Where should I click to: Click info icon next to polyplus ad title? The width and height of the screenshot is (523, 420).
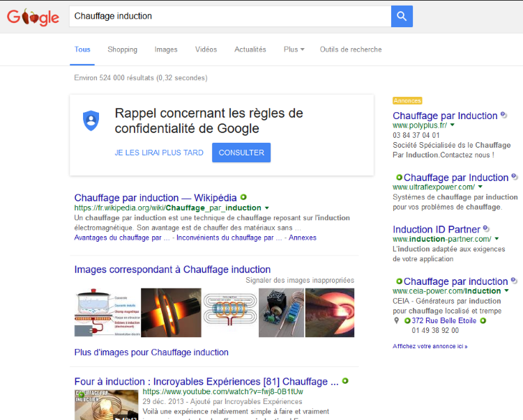[x=503, y=115]
